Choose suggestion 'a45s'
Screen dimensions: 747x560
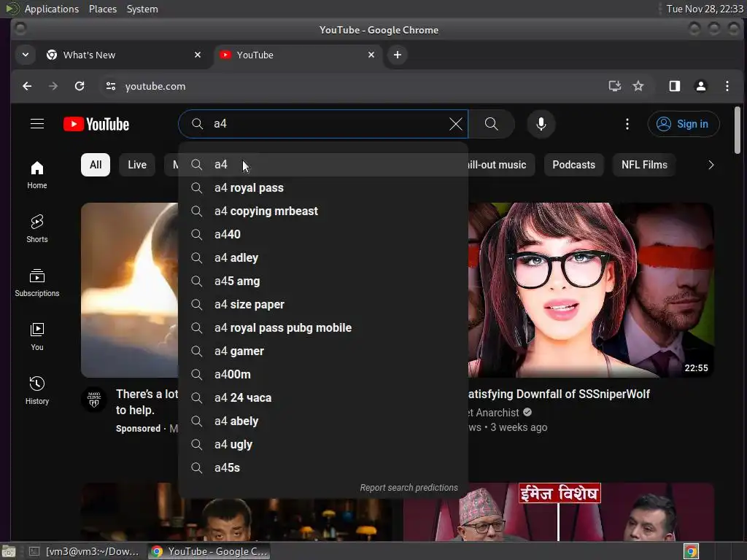323,468
